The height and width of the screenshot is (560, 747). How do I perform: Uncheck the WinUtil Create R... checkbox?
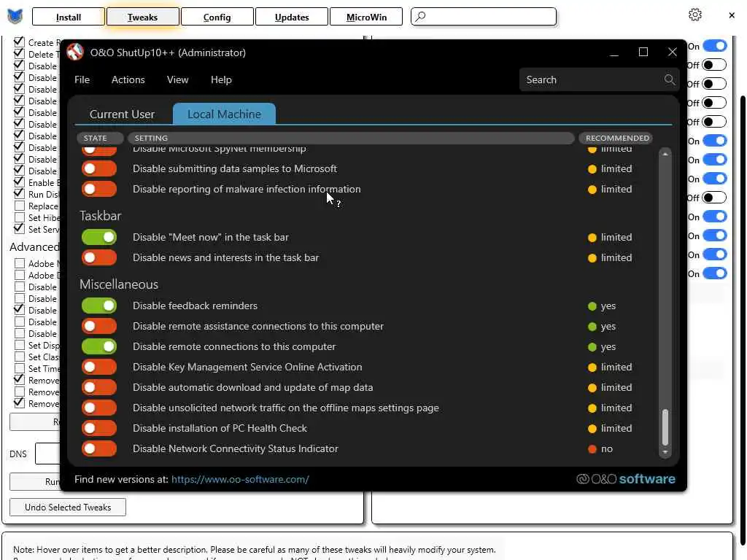(x=19, y=42)
